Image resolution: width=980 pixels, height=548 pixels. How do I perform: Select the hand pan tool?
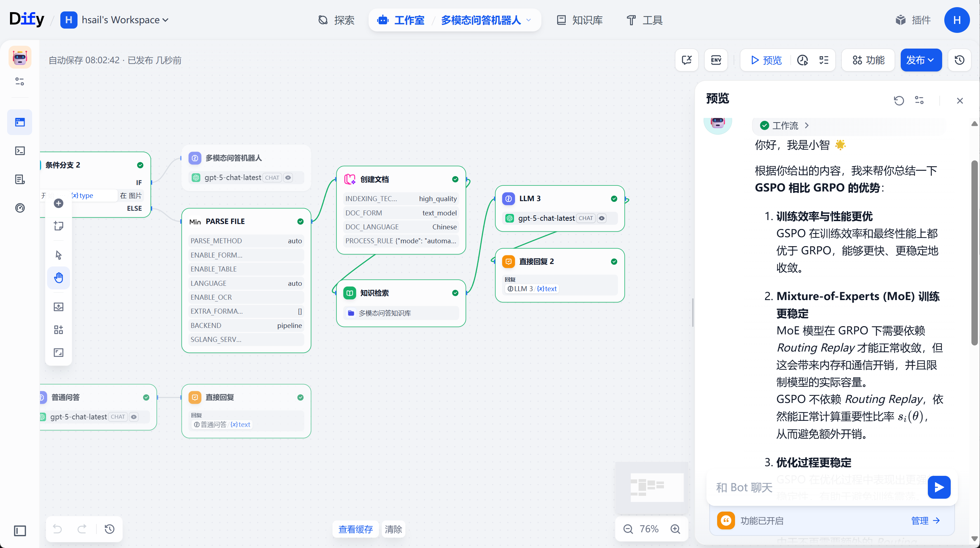[59, 278]
